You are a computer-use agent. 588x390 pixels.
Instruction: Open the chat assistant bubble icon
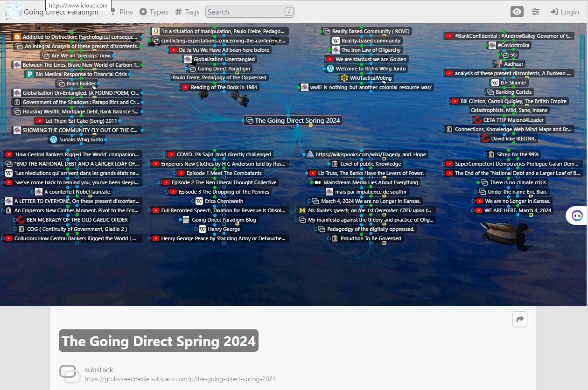point(577,216)
